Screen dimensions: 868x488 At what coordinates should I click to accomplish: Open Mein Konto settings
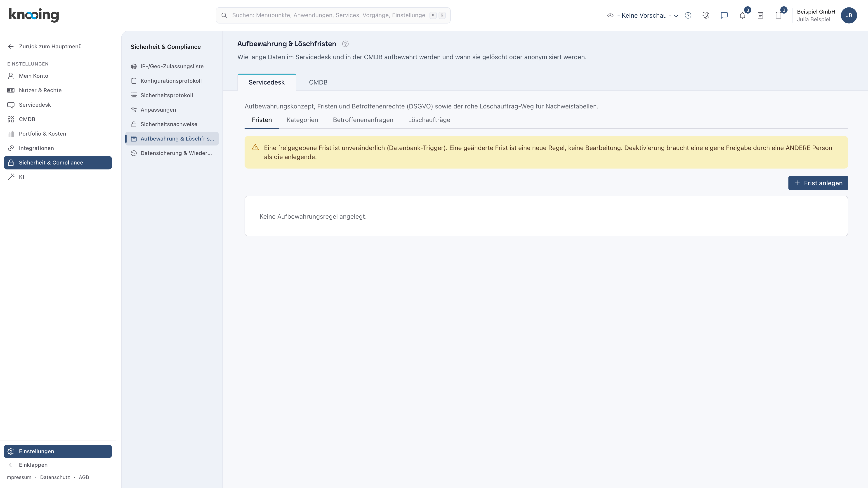point(58,76)
